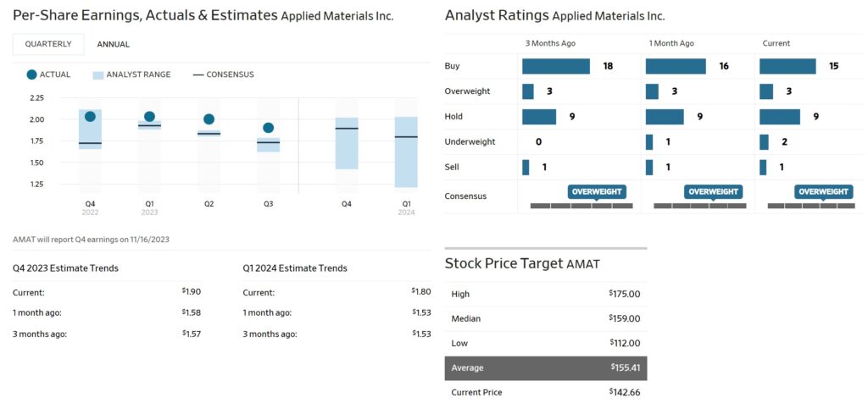Switch to the Annual tab
This screenshot has height=403, width=868.
[x=114, y=44]
